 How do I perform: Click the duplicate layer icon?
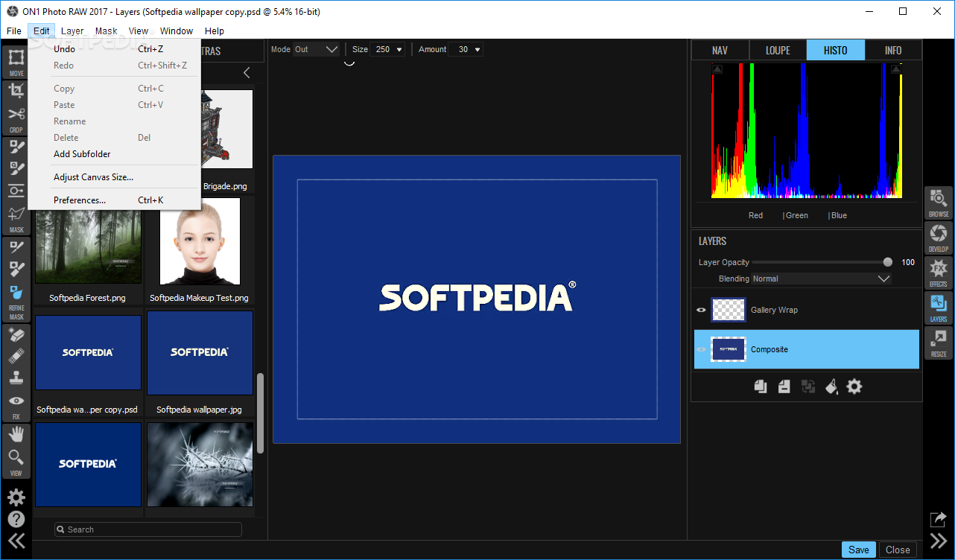click(761, 386)
